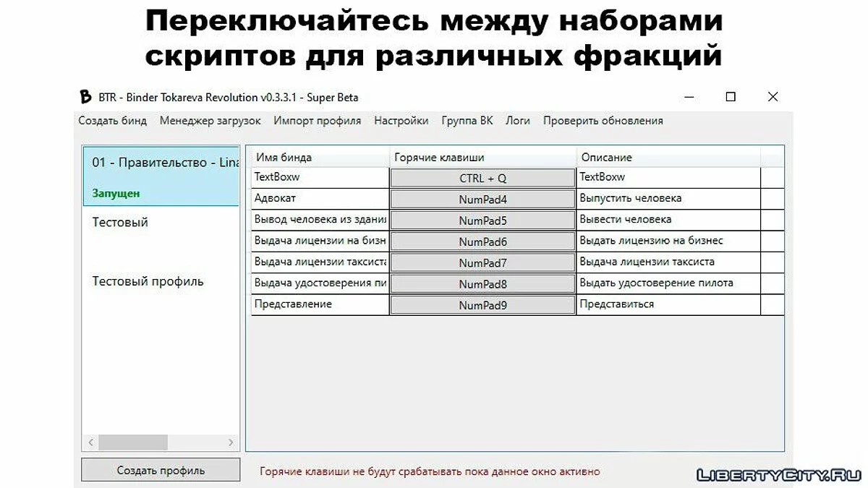This screenshot has height=488, width=868.
Task: Click the right scroll arrow of profile list
Action: click(231, 442)
